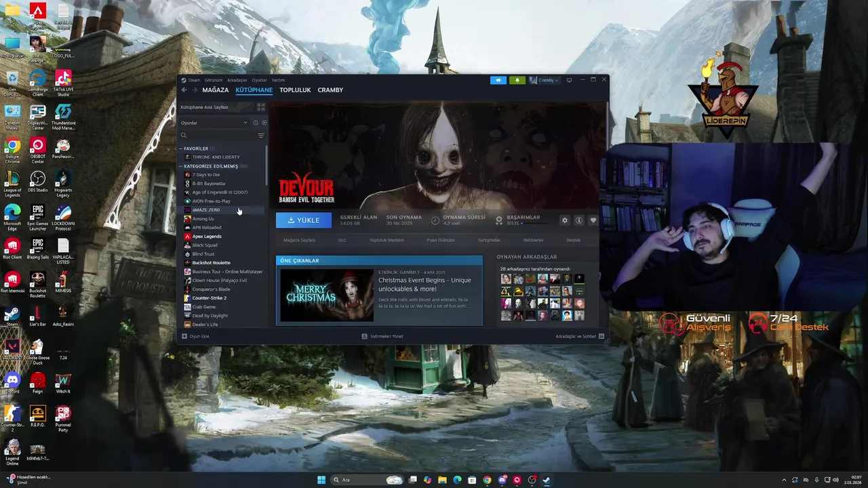Open the Cramby account dropdown
The height and width of the screenshot is (488, 868).
point(545,80)
